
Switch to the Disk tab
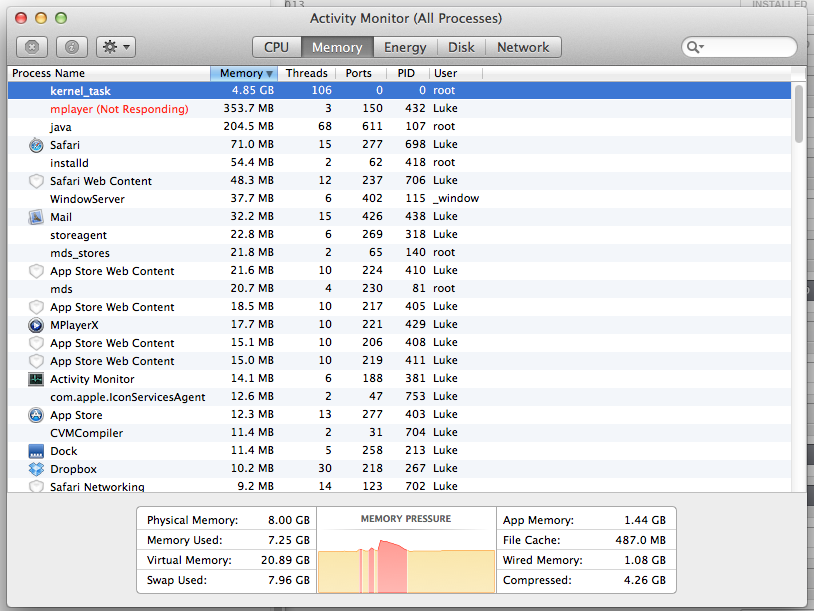pos(461,47)
